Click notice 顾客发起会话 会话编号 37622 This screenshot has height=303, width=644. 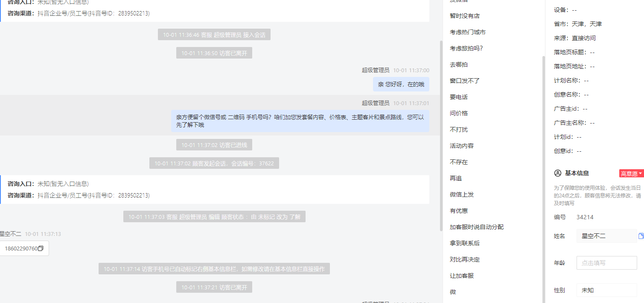point(214,163)
